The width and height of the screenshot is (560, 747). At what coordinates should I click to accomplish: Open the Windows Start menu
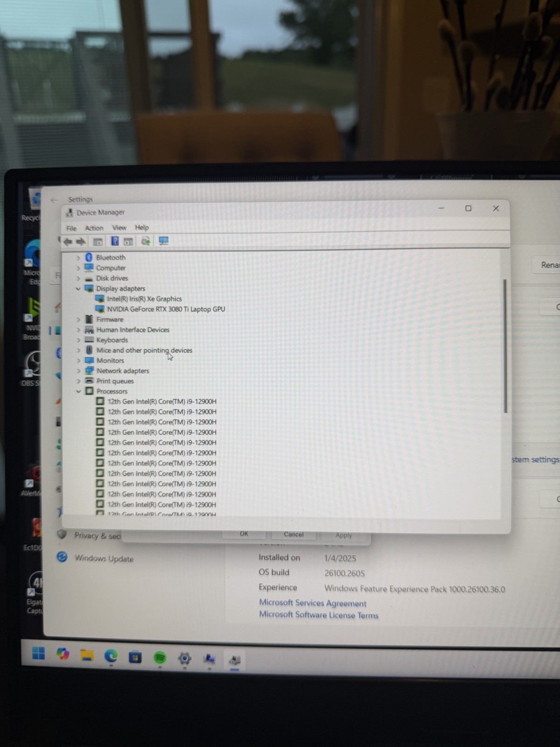39,654
